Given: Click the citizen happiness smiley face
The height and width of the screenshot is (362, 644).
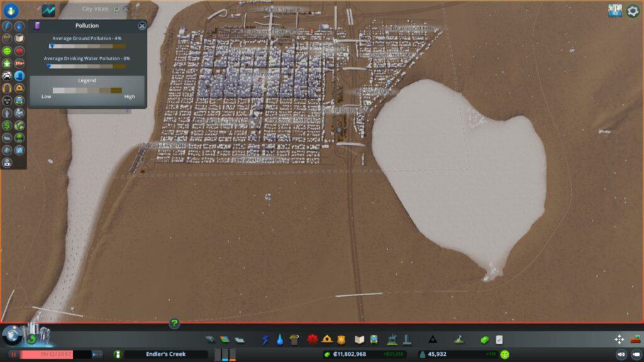Looking at the screenshot, I should (505, 354).
